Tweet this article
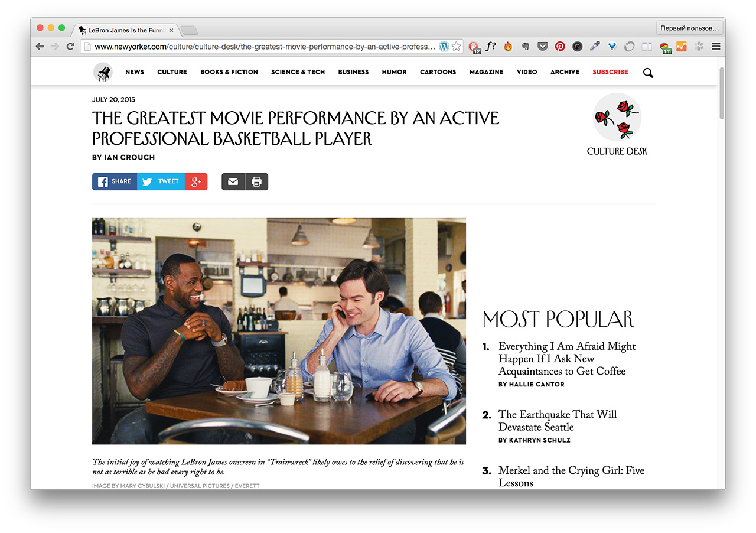This screenshot has width=756, height=533. tap(161, 181)
